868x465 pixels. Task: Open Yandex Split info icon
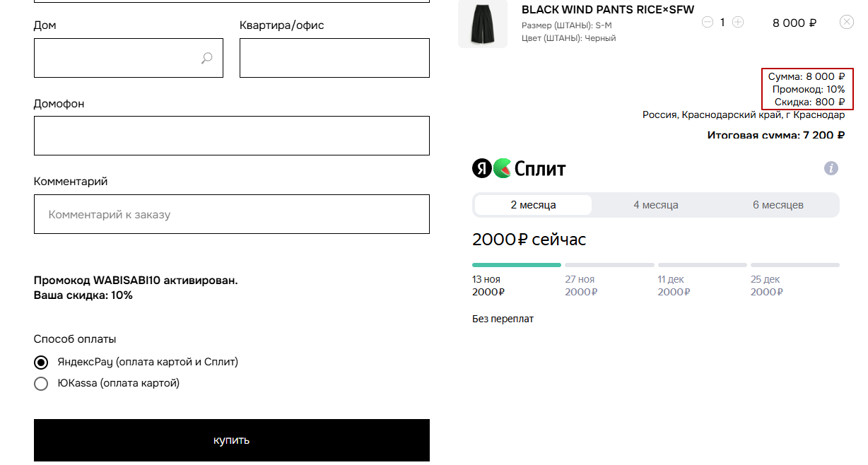[x=831, y=168]
